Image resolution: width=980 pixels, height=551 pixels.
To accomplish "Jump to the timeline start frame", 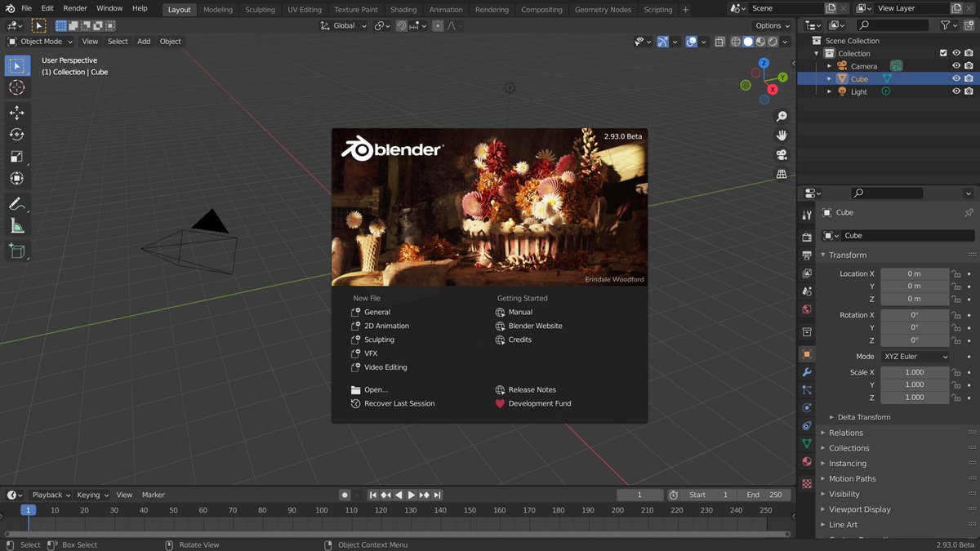I will (373, 495).
